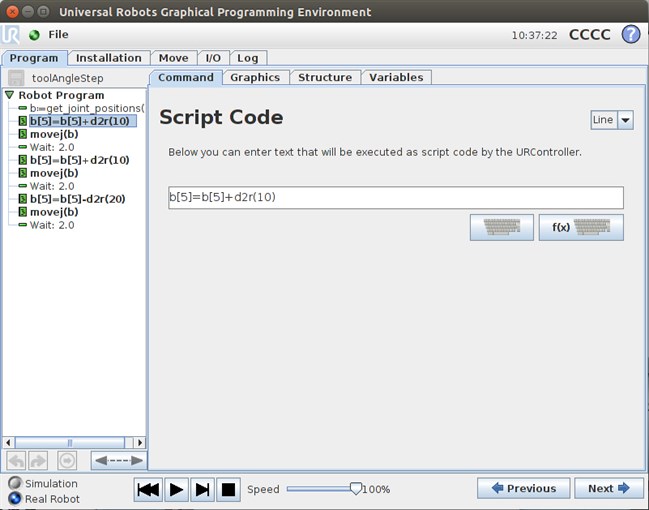Switch to the Installation tab
The height and width of the screenshot is (510, 649).
(x=108, y=58)
